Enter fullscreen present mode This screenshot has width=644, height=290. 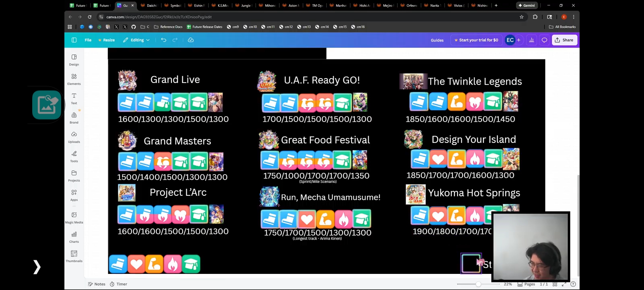pos(564,284)
